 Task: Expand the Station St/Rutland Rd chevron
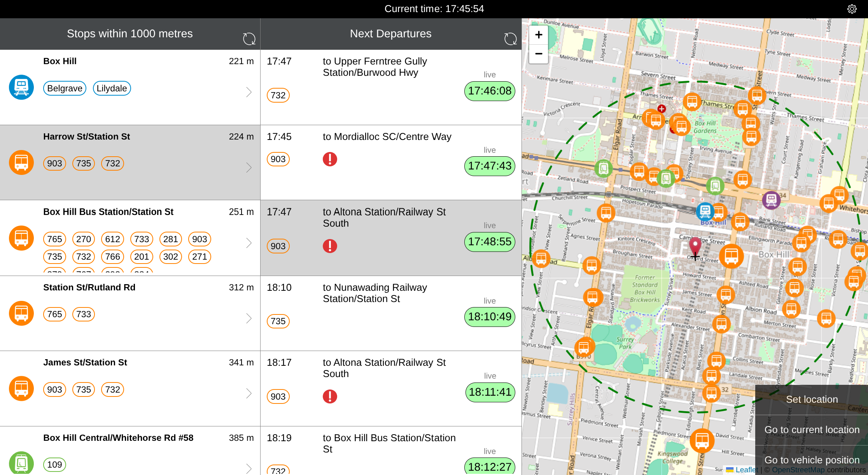coord(249,318)
